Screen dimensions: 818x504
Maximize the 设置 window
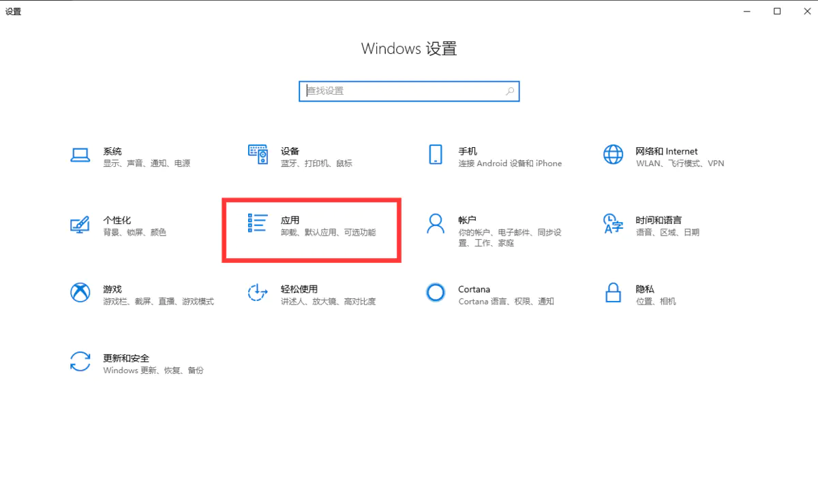(777, 11)
